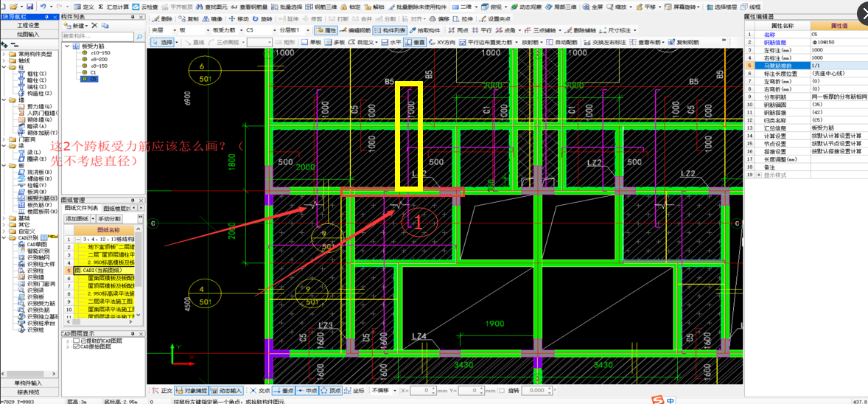Viewport: 868px width, 404px height.
Task: Click 手动分割 manual split button
Action: click(x=110, y=219)
